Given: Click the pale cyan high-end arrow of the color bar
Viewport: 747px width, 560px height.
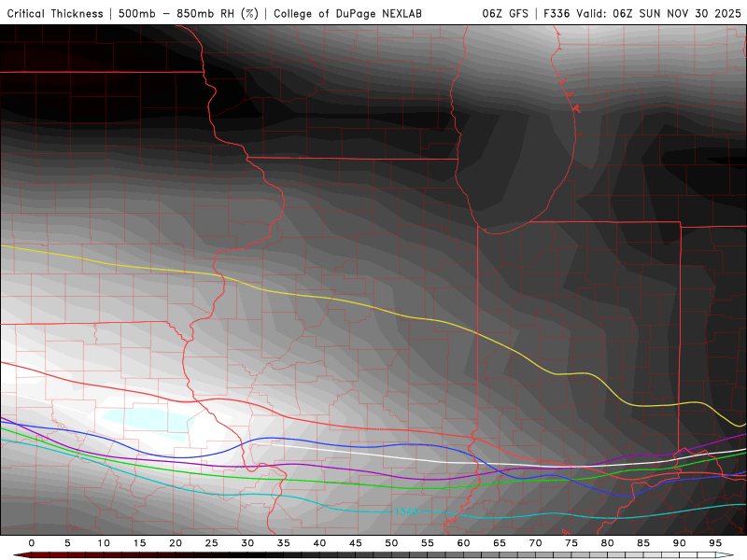Looking at the screenshot, I should click(725, 555).
